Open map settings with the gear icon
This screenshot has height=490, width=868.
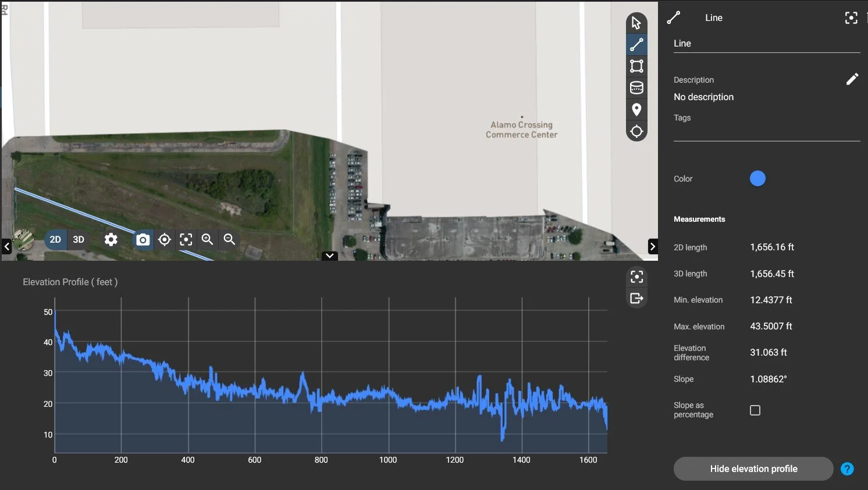pos(111,239)
